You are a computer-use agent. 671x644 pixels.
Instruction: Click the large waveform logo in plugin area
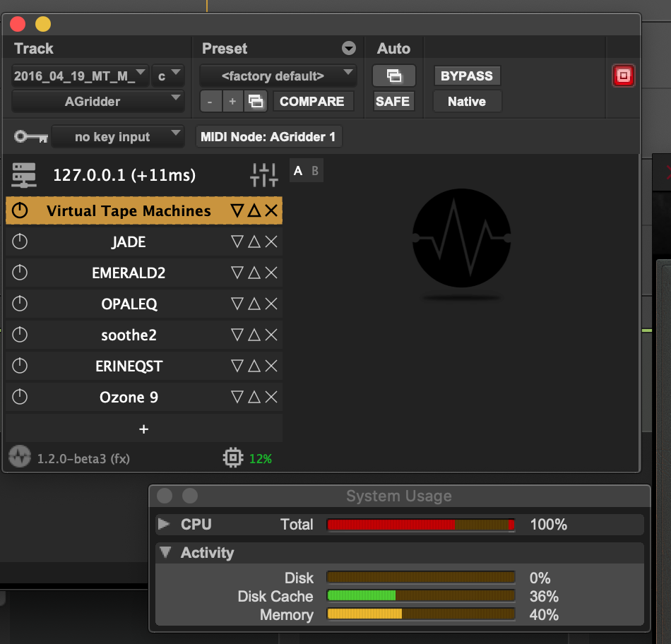[x=461, y=238]
